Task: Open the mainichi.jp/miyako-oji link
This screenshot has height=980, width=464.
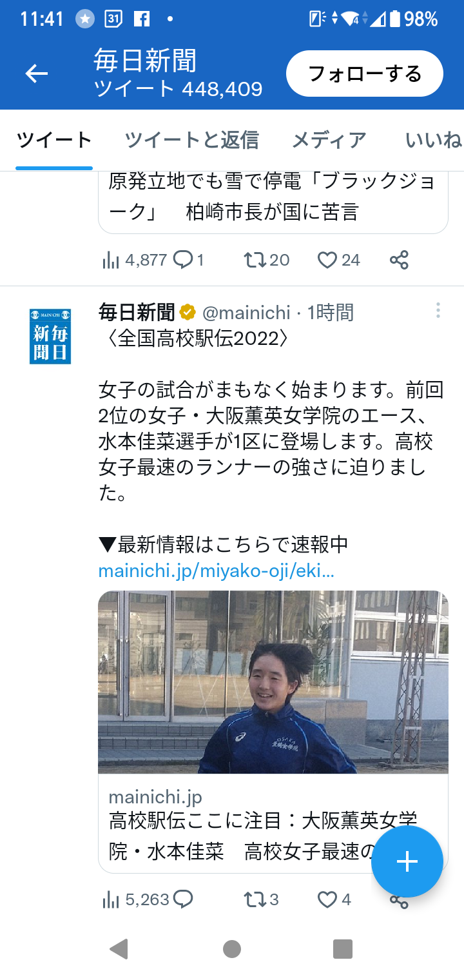Action: 216,571
